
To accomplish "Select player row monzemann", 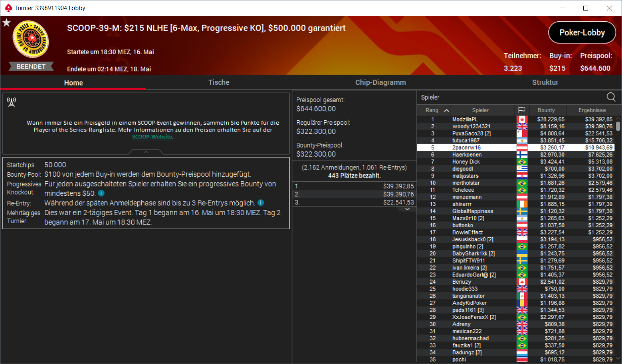I will 516,197.
